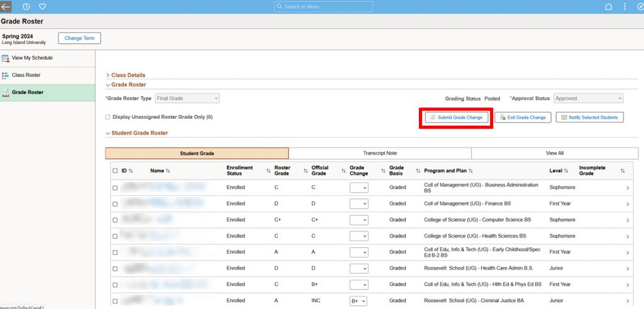The width and height of the screenshot is (644, 309).
Task: Click the Change Term button
Action: tap(79, 38)
